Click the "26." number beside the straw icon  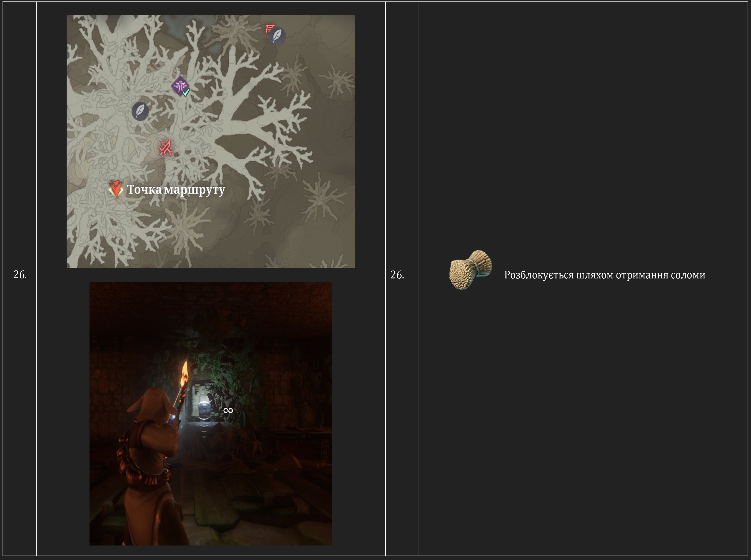pos(397,275)
